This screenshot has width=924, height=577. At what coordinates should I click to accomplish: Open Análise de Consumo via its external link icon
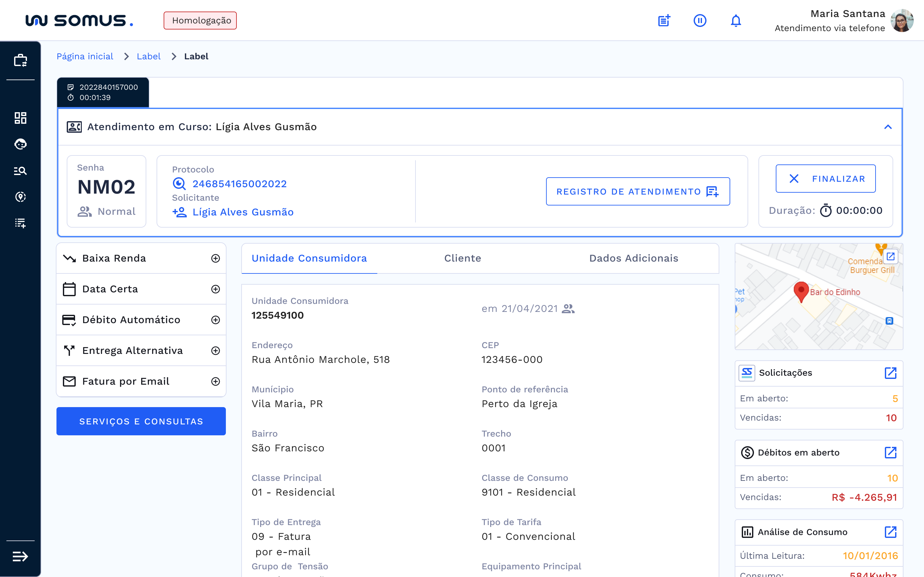[x=891, y=531]
